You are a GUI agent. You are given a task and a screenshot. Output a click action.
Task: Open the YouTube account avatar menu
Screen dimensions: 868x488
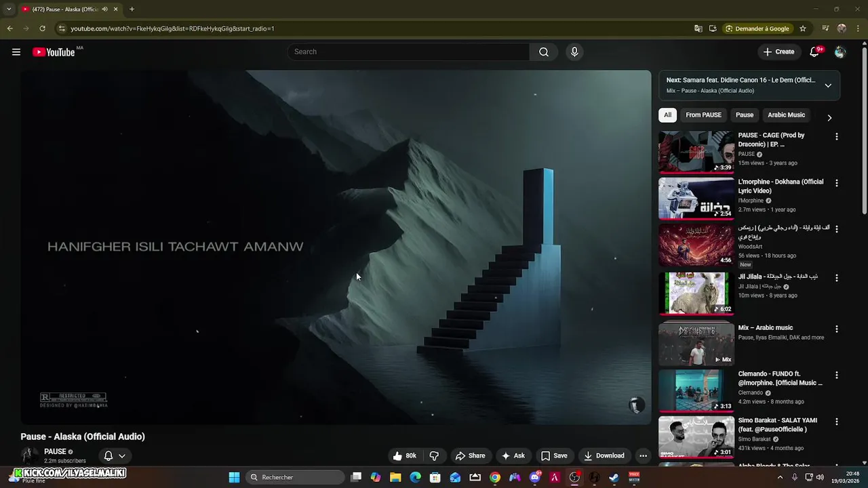[840, 52]
